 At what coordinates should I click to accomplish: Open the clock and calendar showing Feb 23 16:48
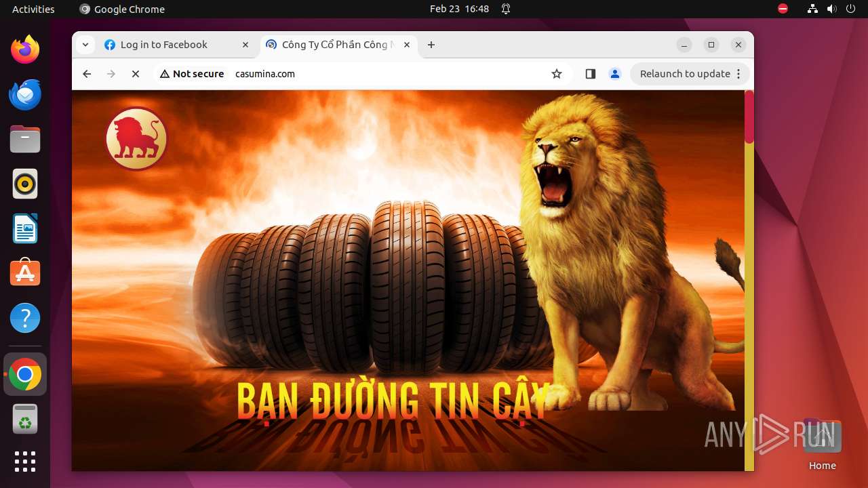459,9
